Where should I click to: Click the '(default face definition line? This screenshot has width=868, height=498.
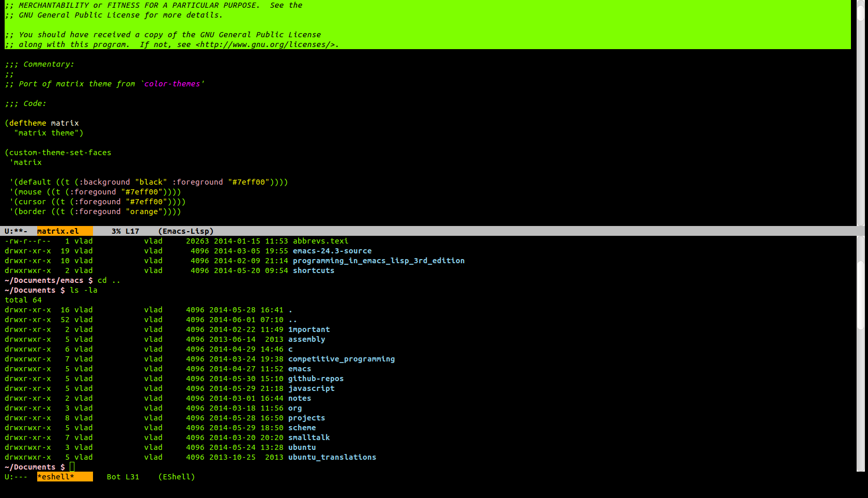point(149,182)
